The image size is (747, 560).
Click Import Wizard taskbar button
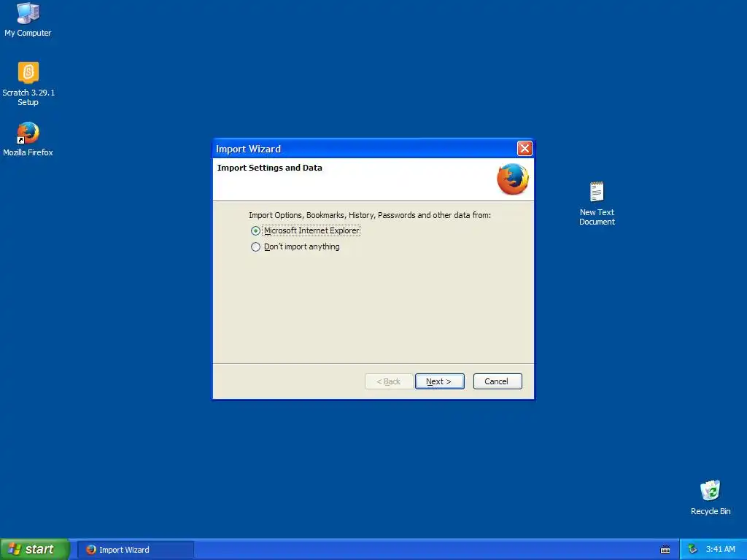pyautogui.click(x=136, y=550)
